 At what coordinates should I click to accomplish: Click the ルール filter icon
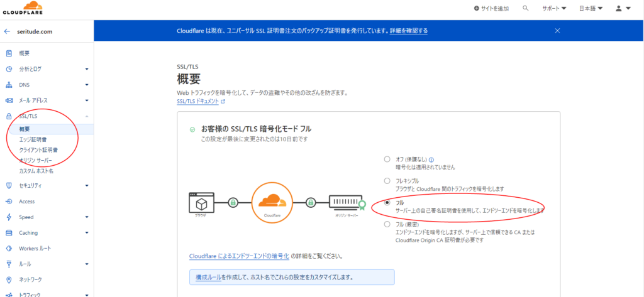click(x=9, y=264)
